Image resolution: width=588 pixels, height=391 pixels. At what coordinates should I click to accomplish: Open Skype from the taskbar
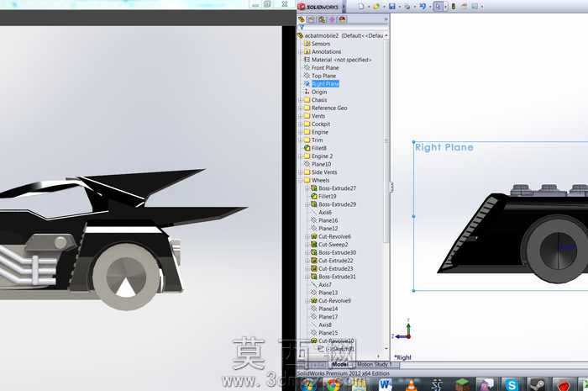[512, 384]
